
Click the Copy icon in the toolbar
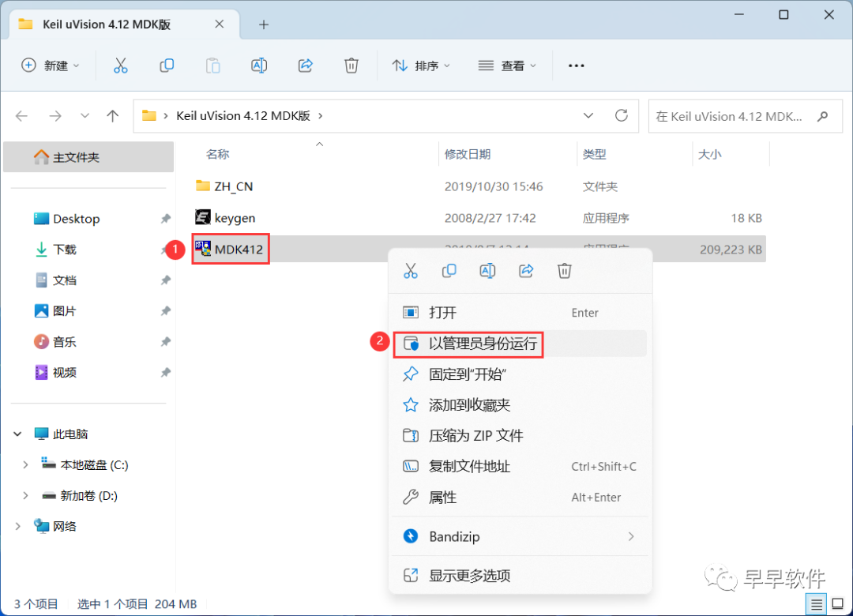point(167,66)
